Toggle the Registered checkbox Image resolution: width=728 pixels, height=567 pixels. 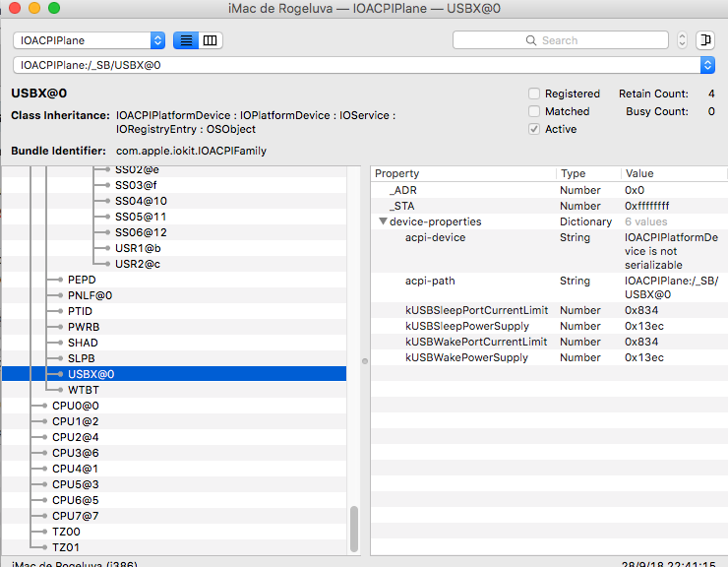pos(534,94)
